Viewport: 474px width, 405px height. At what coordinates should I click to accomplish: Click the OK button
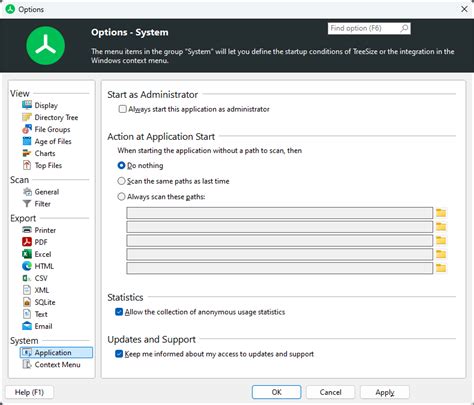(277, 392)
